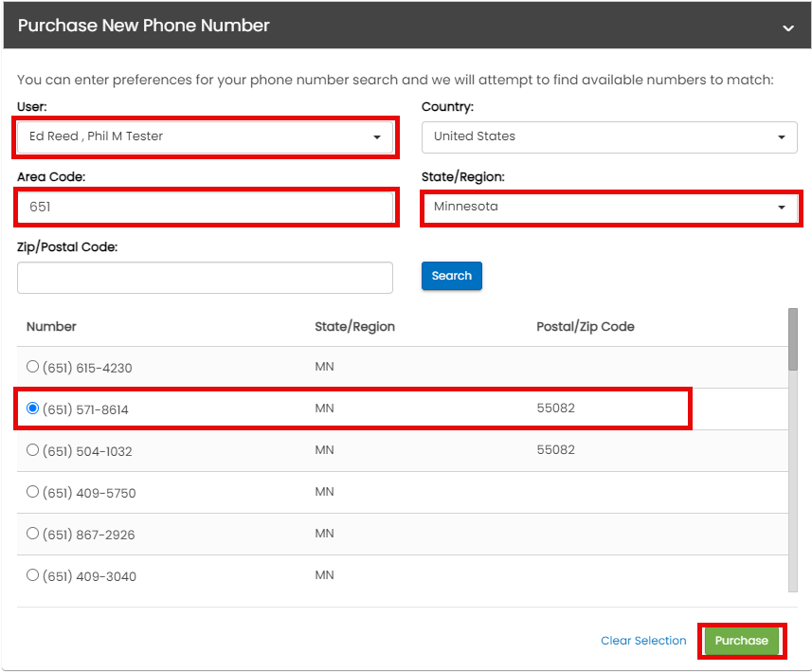Open the Country dropdown set to United States
This screenshot has height=672, width=812.
click(x=609, y=137)
